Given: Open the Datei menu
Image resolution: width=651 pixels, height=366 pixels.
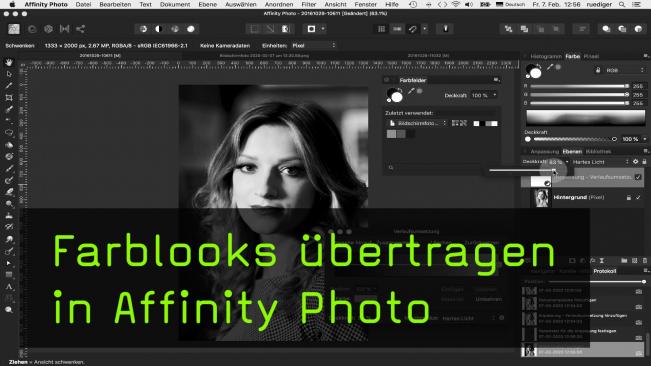Looking at the screenshot, I should pos(83,5).
